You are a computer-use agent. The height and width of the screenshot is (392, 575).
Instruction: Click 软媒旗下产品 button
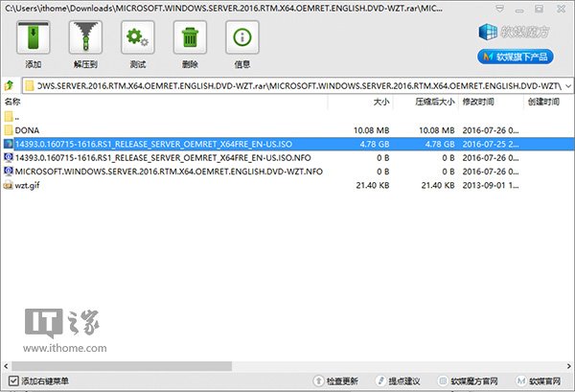click(522, 57)
